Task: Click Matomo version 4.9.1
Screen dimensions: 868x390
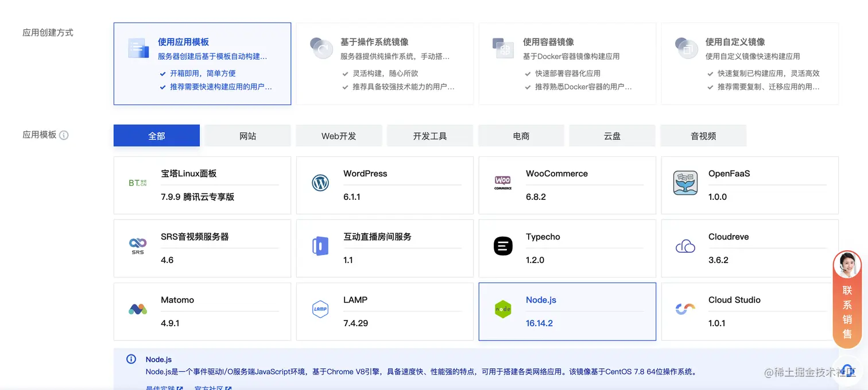Action: pyautogui.click(x=170, y=323)
